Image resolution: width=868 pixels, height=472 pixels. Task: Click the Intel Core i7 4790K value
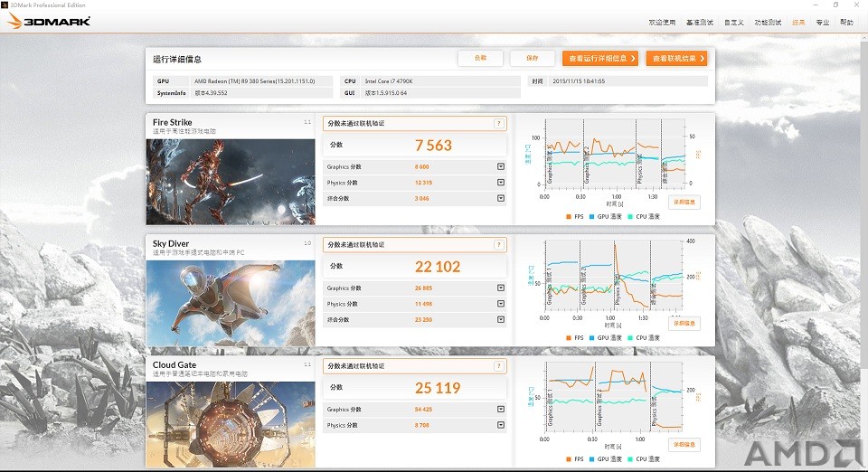coord(389,80)
